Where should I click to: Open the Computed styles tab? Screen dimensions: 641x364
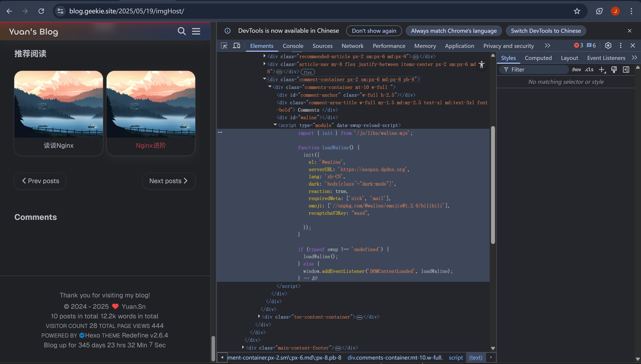click(x=538, y=58)
